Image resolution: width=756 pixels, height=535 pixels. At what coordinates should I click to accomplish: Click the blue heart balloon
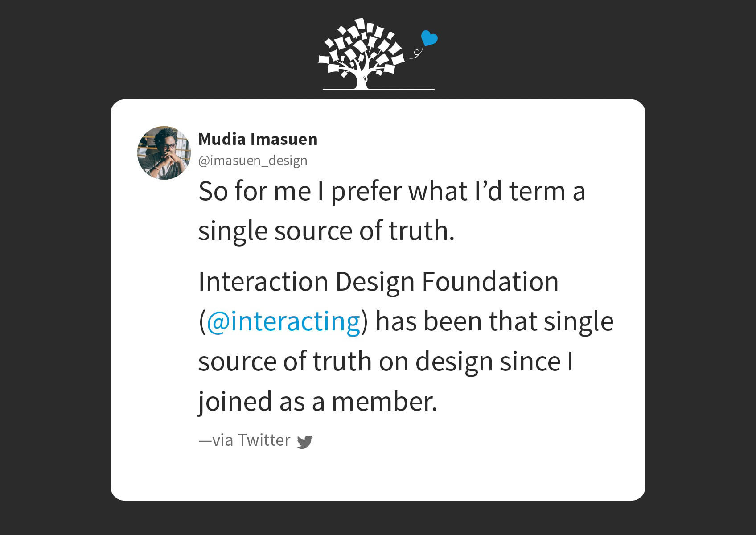coord(429,38)
